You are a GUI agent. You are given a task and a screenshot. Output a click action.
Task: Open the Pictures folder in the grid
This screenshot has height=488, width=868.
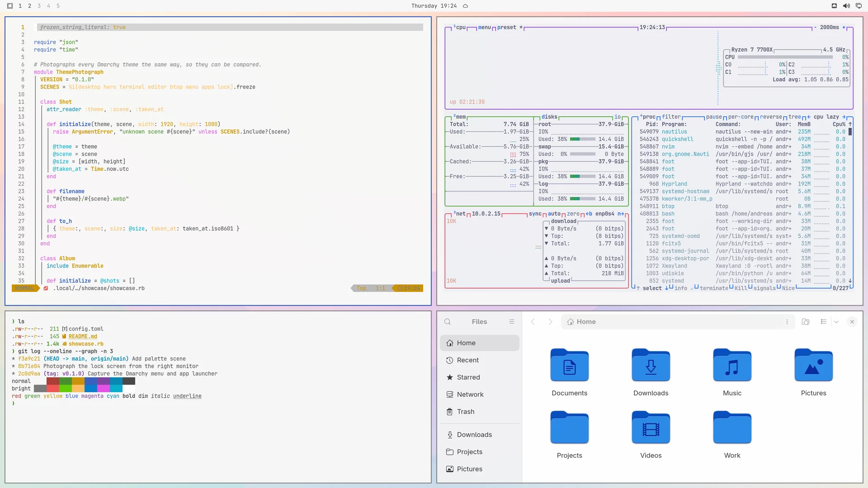[814, 372]
